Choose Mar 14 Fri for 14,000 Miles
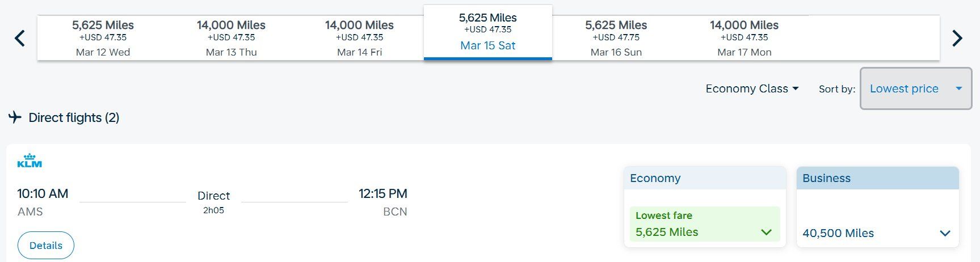980x262 pixels. (359, 38)
